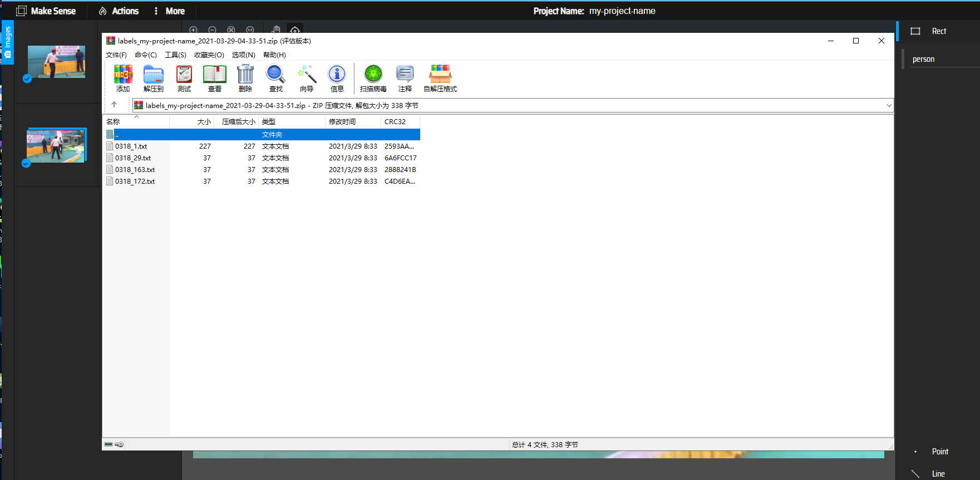Click the Delete (删除) trash icon
This screenshot has height=480, width=980.
pos(245,78)
